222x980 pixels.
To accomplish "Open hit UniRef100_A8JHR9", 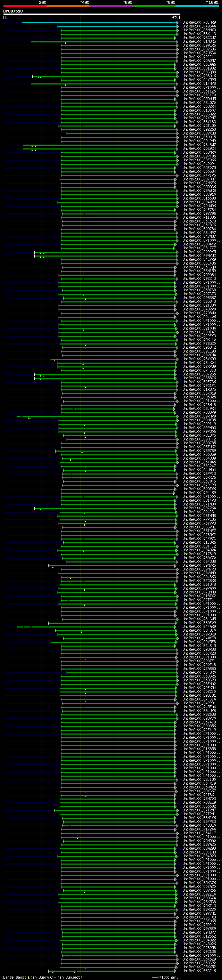I will 199,23.
